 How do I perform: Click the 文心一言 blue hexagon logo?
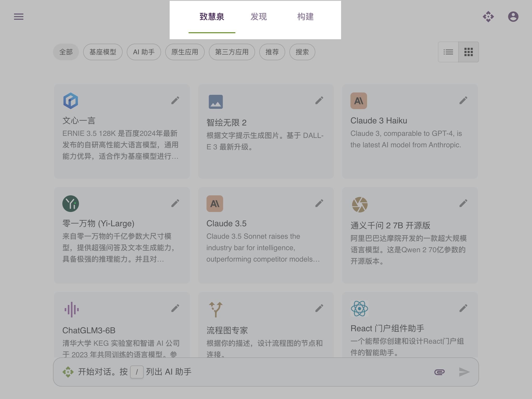(71, 101)
